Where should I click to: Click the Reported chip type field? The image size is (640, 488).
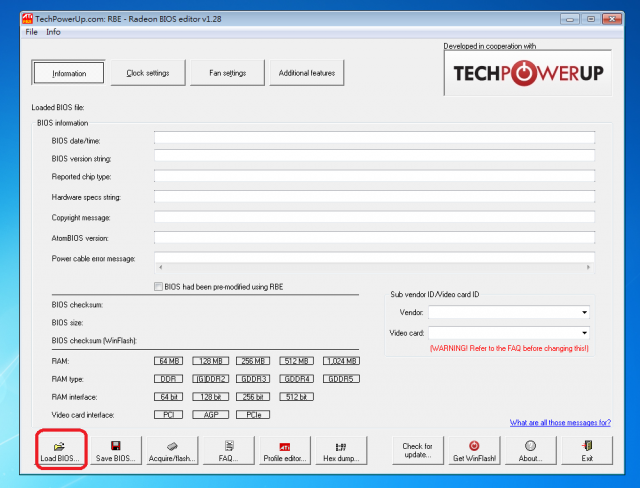pos(374,176)
